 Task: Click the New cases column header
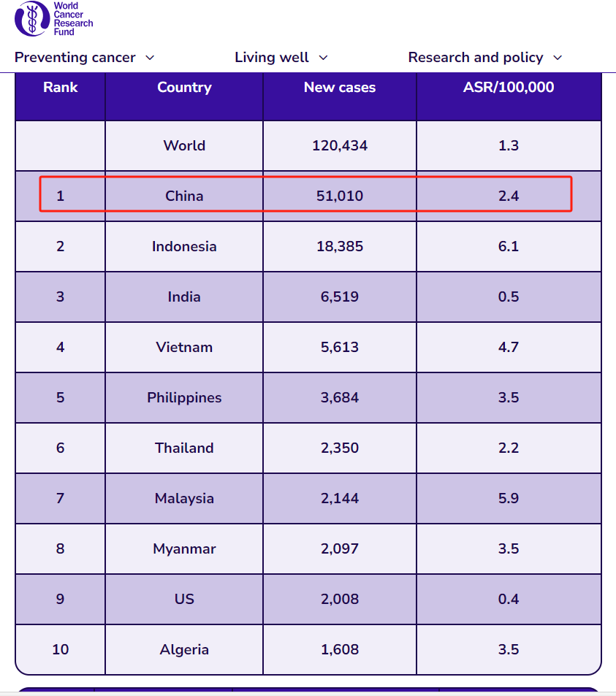[340, 88]
